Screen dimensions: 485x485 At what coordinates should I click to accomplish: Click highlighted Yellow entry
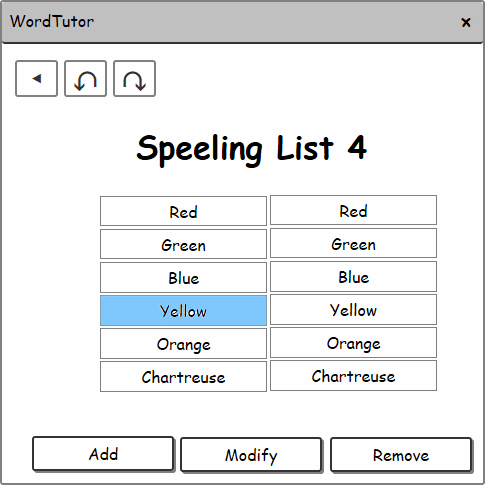tap(183, 310)
